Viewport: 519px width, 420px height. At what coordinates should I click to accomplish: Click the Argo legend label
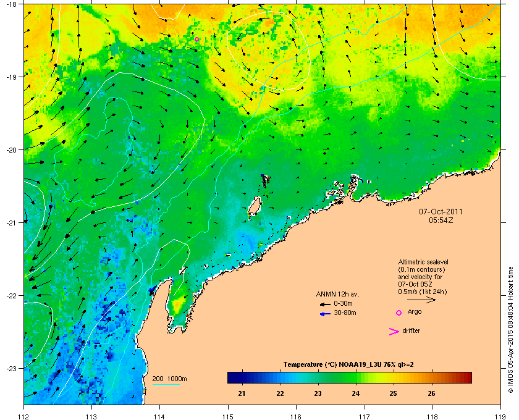[x=415, y=312]
